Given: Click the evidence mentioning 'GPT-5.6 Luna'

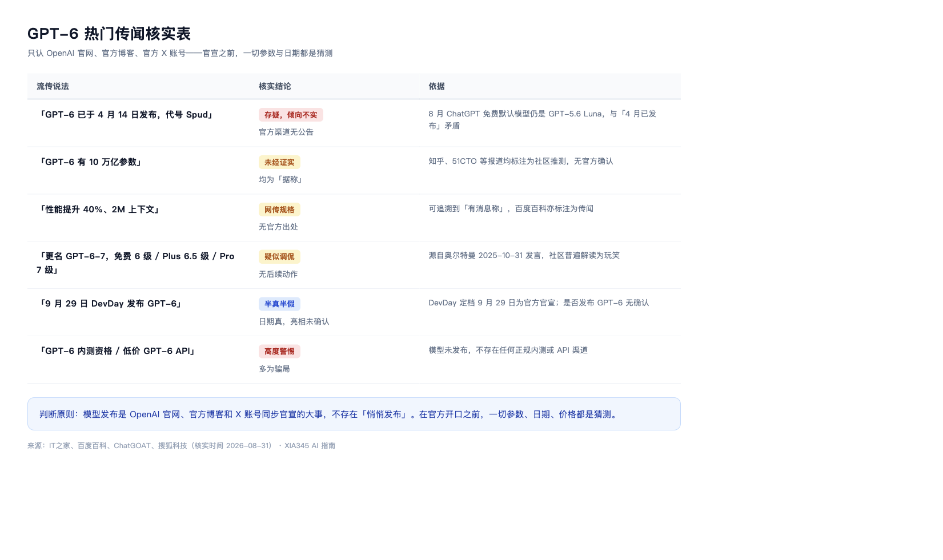Looking at the screenshot, I should [x=543, y=120].
